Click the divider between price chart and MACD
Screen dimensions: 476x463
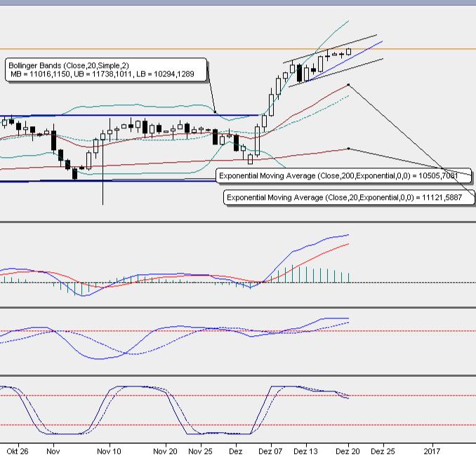pos(238,222)
